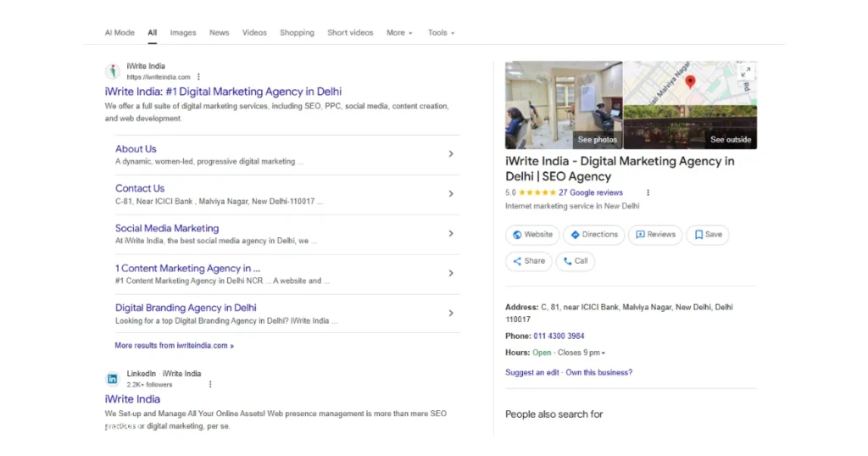Switch to the Images tab
868x456 pixels.
pyautogui.click(x=183, y=33)
